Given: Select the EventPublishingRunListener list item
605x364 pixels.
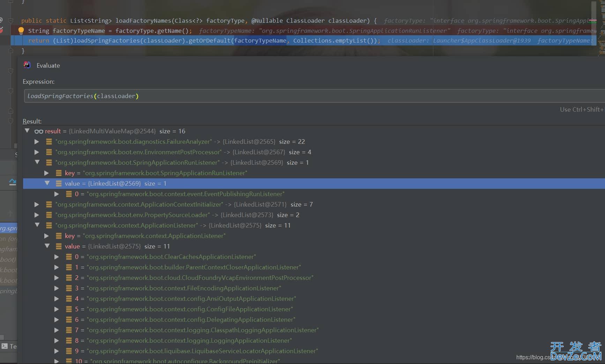Looking at the screenshot, I should (x=185, y=194).
